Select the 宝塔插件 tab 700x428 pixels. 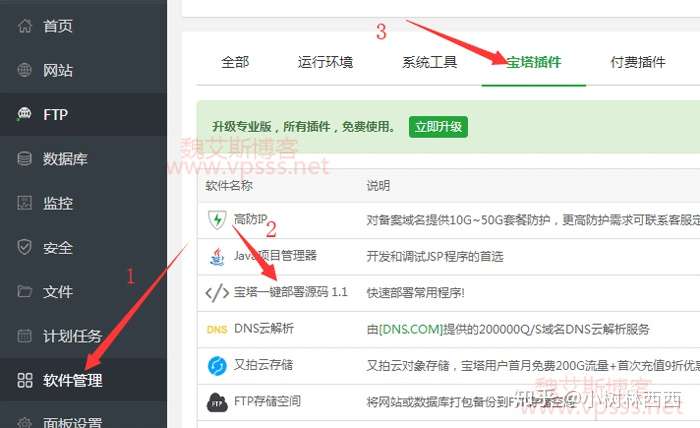click(x=533, y=62)
